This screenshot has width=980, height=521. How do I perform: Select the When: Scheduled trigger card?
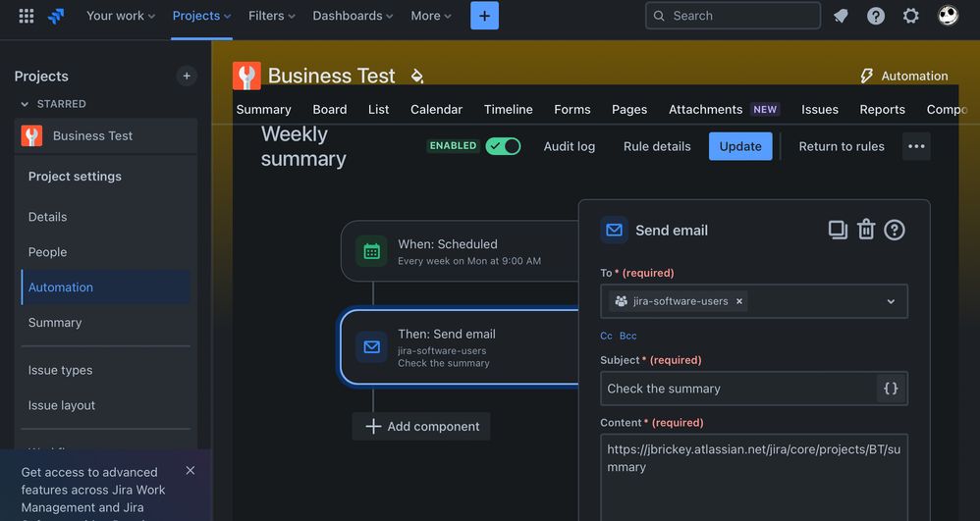460,251
